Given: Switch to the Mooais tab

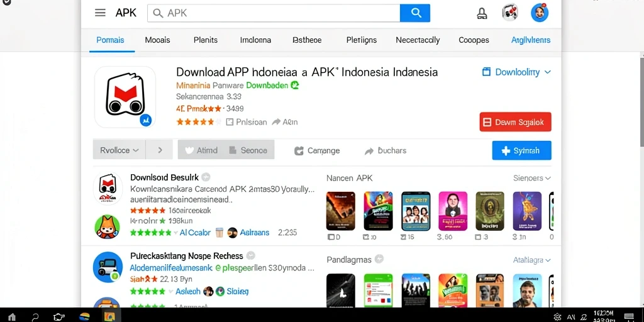Looking at the screenshot, I should point(157,40).
